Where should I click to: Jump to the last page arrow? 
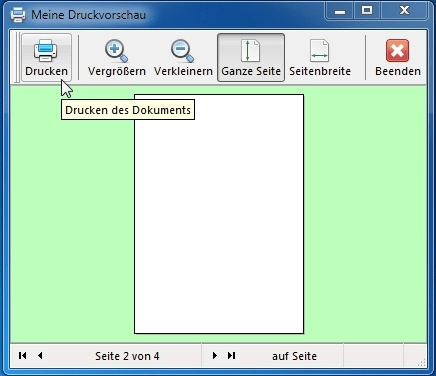pyautogui.click(x=232, y=355)
